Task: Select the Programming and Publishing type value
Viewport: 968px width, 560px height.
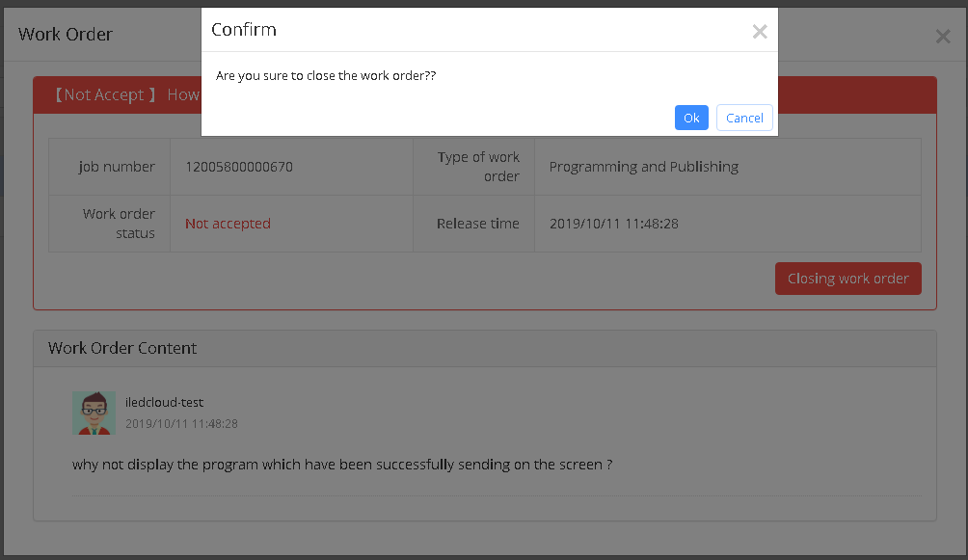Action: [644, 167]
